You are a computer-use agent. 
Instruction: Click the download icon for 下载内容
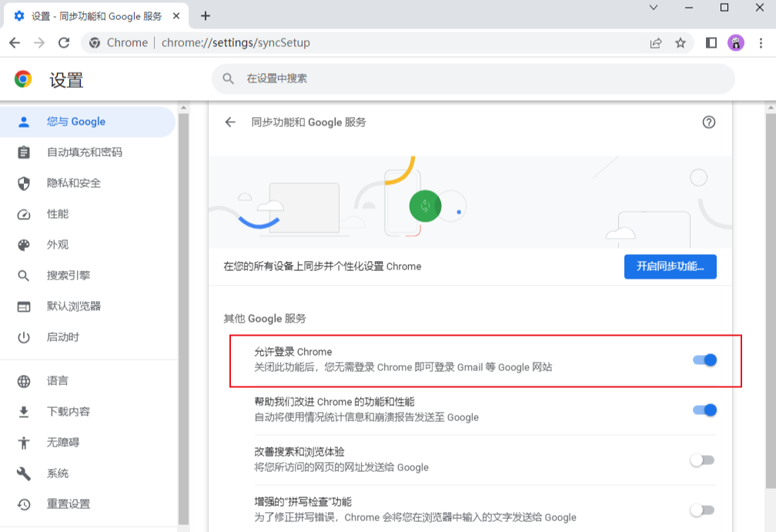point(24,412)
